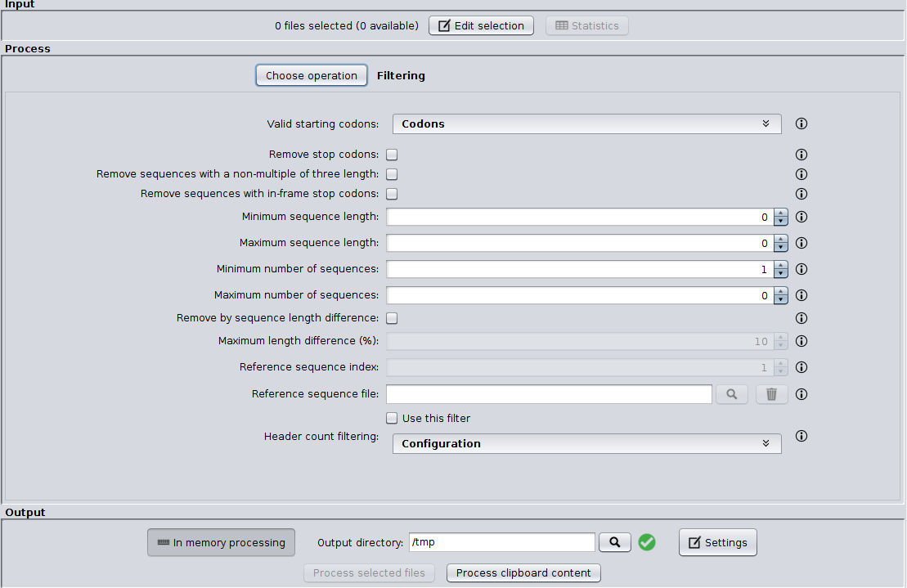This screenshot has width=907, height=588.
Task: Enable Remove stop codons checkbox
Action: [x=392, y=155]
